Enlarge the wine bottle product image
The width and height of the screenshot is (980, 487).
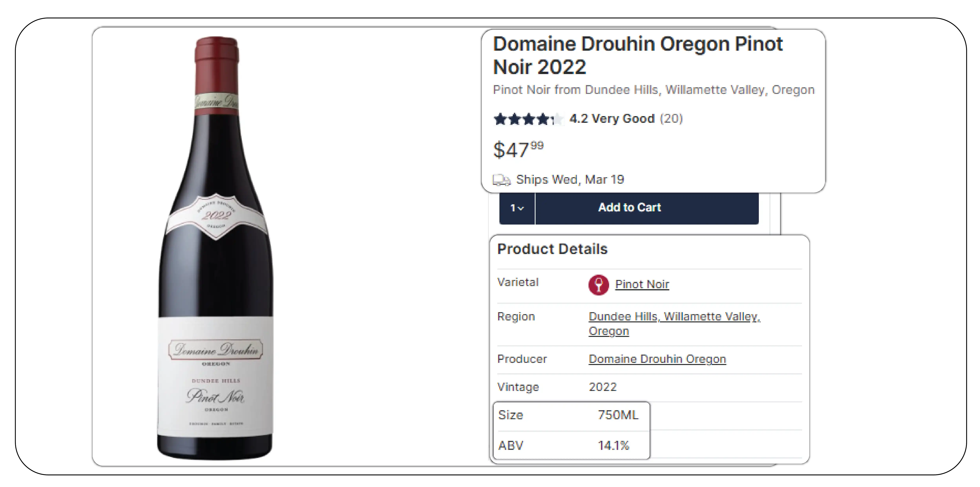coord(215,248)
